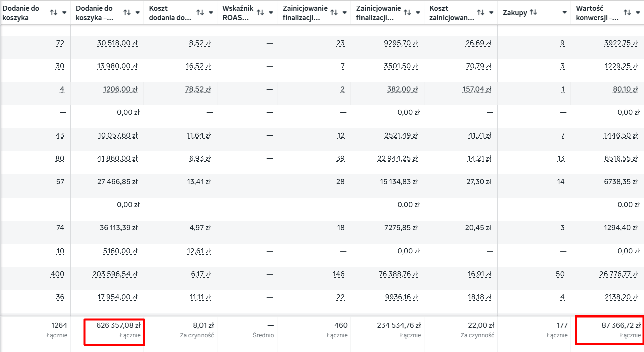The height and width of the screenshot is (352, 644).
Task: Select total 626 357,08 zł summary cell
Action: [114, 332]
